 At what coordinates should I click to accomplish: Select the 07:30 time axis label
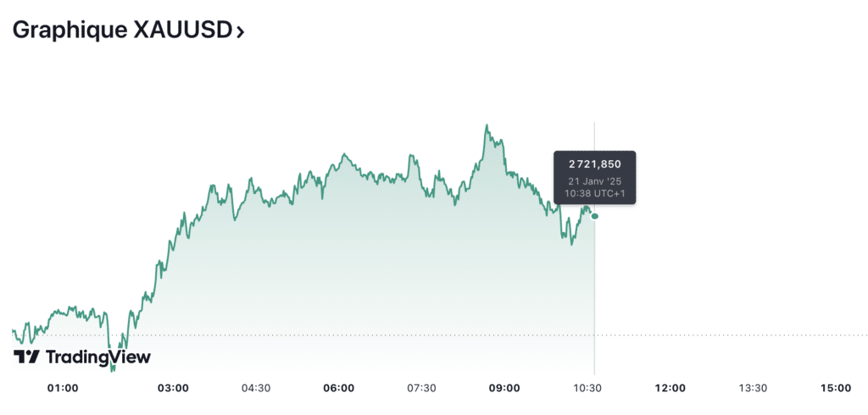421,388
